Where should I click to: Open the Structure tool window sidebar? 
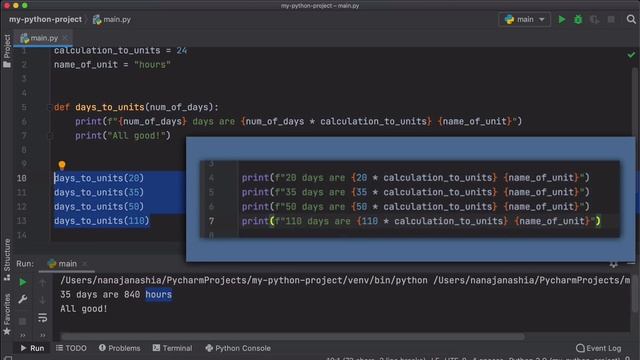tap(7, 260)
